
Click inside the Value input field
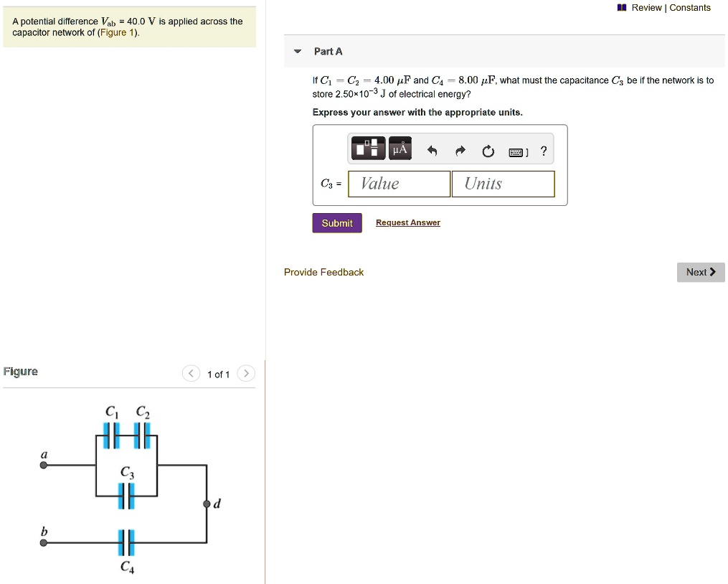point(399,184)
